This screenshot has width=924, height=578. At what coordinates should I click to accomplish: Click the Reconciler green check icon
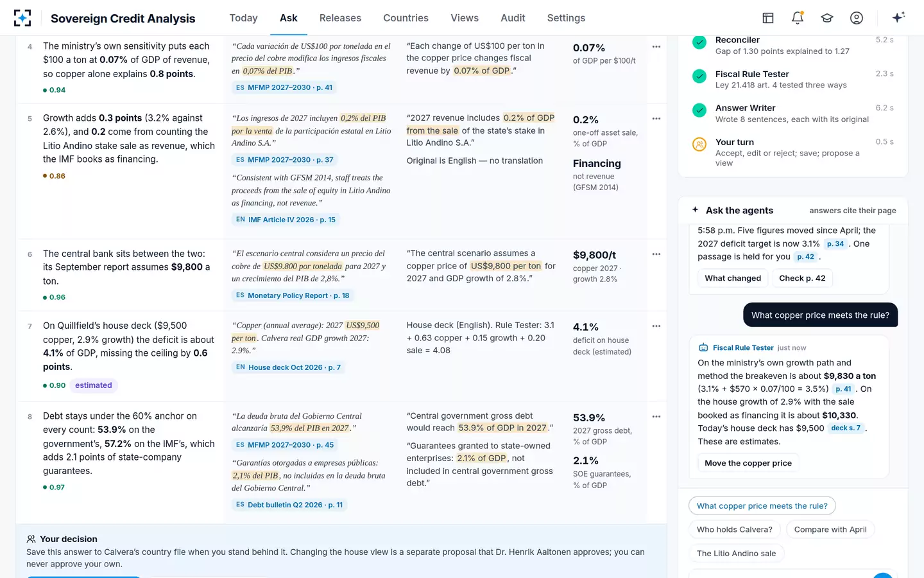[x=699, y=42]
